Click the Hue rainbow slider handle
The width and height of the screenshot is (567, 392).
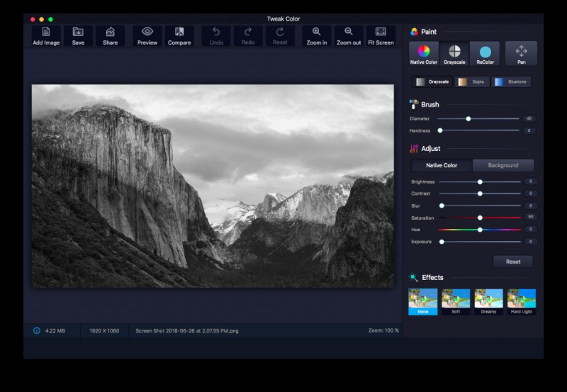point(480,230)
